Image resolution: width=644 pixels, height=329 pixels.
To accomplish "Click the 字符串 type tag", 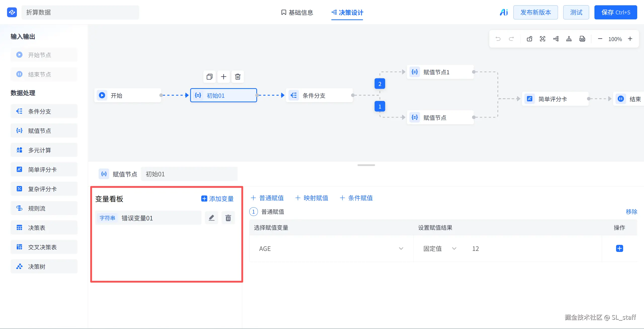I will (x=107, y=218).
